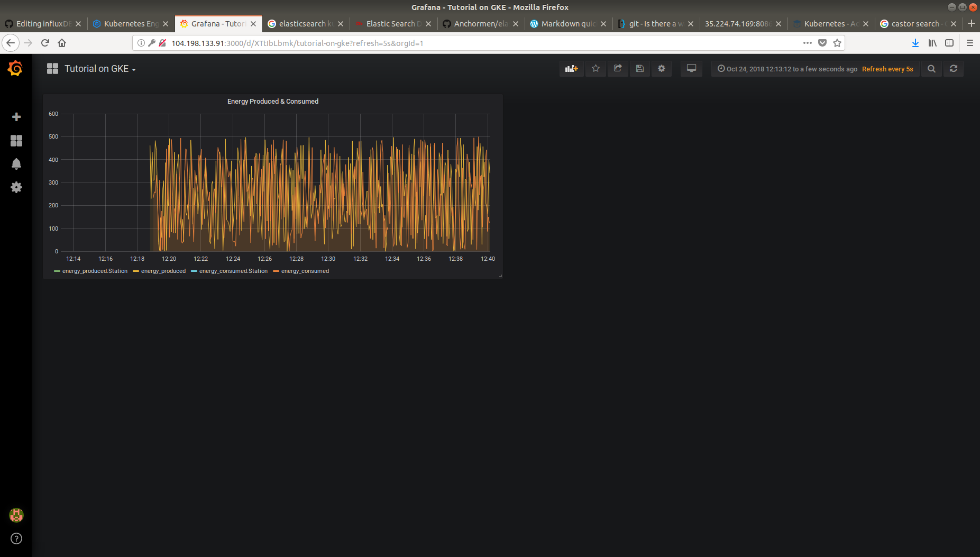Cycle view mode with monitor icon
The image size is (980, 557).
tap(691, 69)
